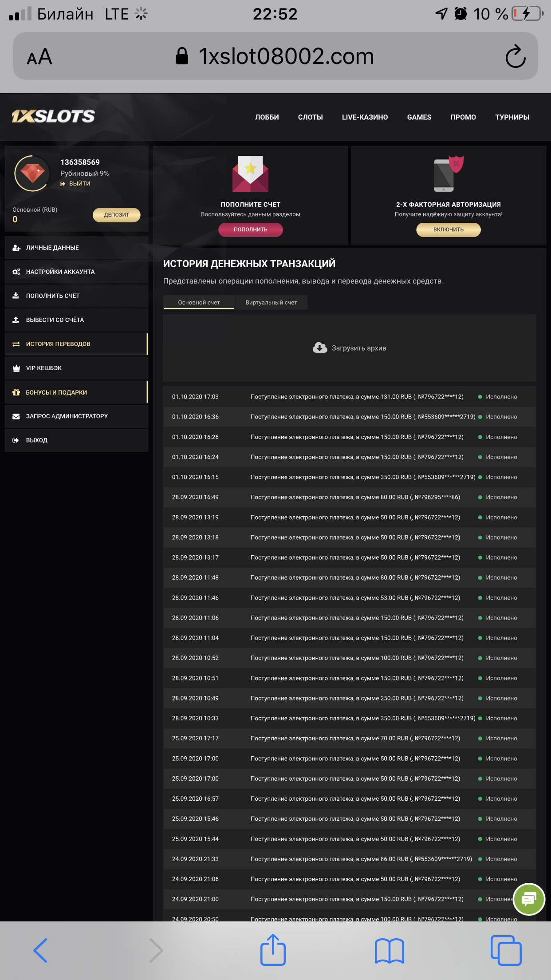Screen dimensions: 551x980
Task: Click the ВКЛЮЧИТЬ two-factor button
Action: pos(448,229)
